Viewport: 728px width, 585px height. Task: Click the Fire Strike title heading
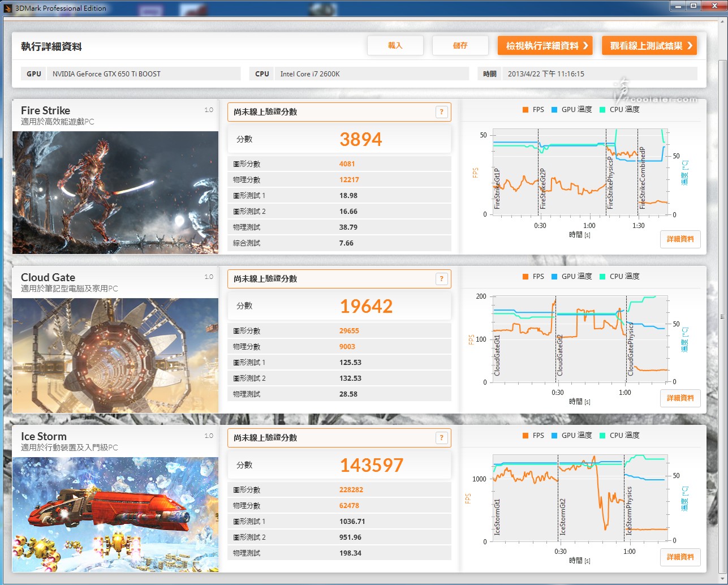(x=45, y=110)
